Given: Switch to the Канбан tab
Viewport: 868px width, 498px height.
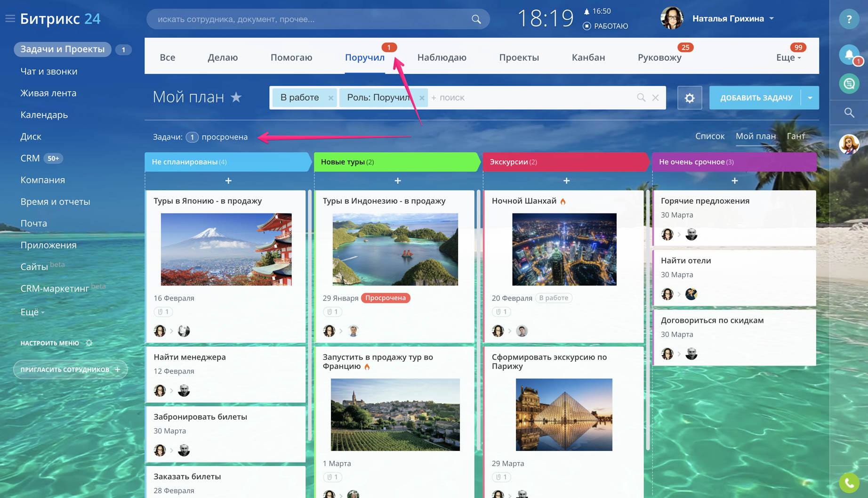Looking at the screenshot, I should pos(588,57).
